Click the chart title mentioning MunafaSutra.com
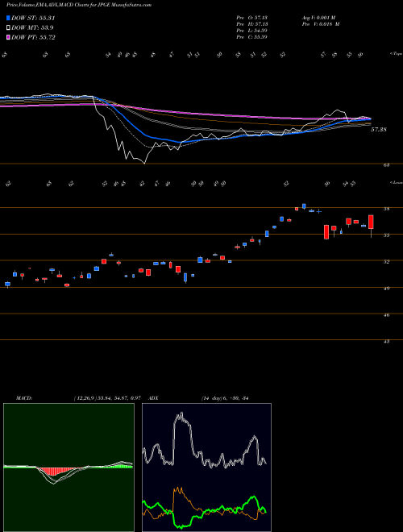The width and height of the screenshot is (403, 532). (79, 5)
